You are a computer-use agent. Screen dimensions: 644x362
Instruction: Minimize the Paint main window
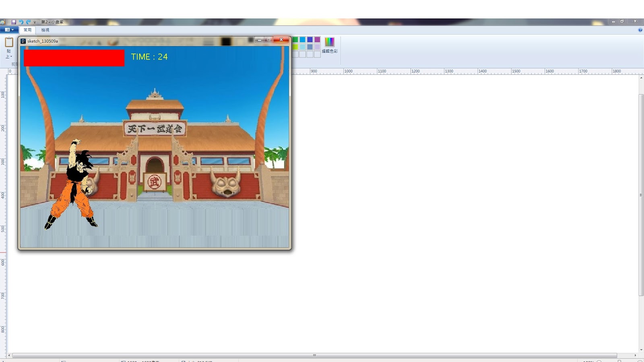tap(613, 22)
